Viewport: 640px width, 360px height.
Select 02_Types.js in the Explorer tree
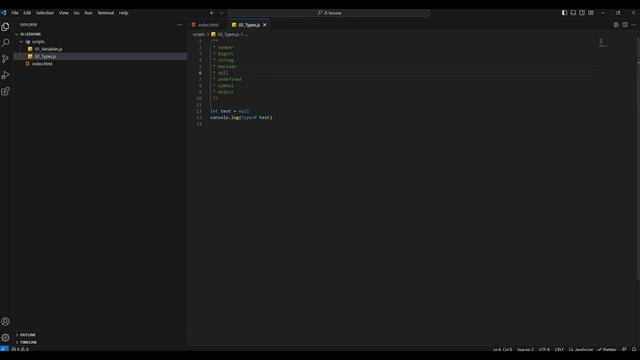pyautogui.click(x=45, y=56)
